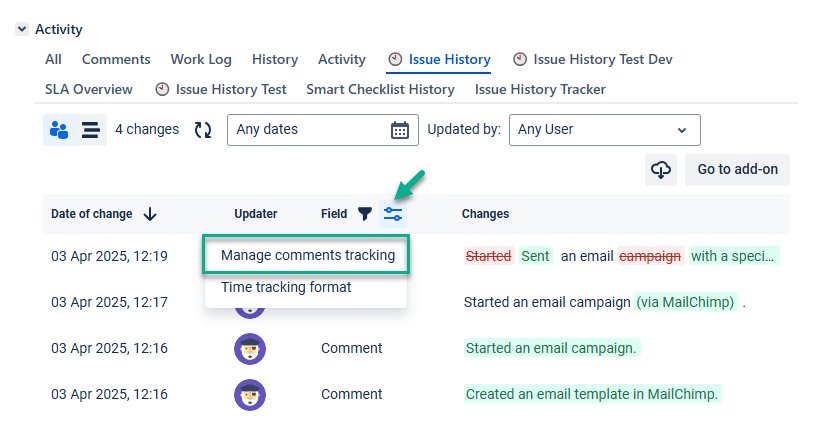Switch to the Work Log tab
The height and width of the screenshot is (441, 815).
[x=201, y=60]
